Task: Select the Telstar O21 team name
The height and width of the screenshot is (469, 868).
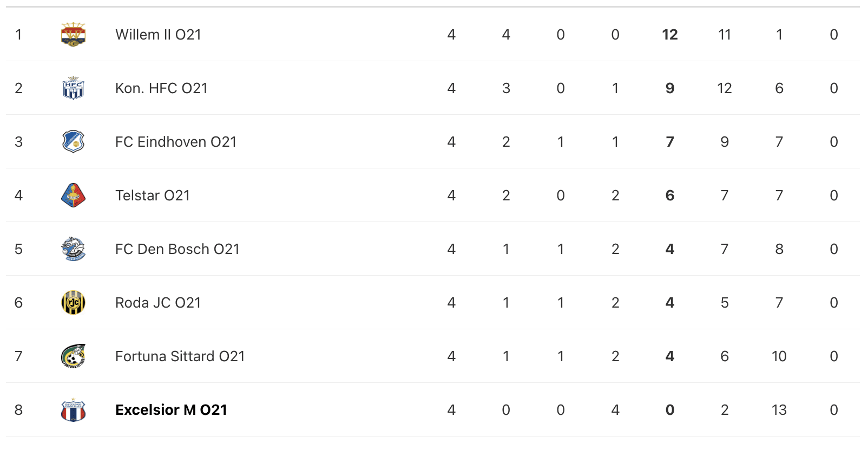Action: [x=153, y=196]
